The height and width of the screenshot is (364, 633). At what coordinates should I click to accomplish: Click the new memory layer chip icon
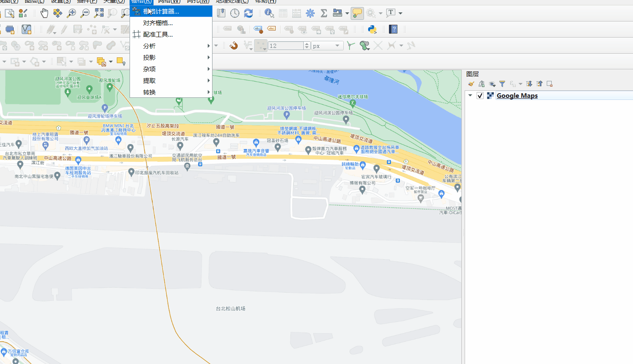(x=10, y=29)
